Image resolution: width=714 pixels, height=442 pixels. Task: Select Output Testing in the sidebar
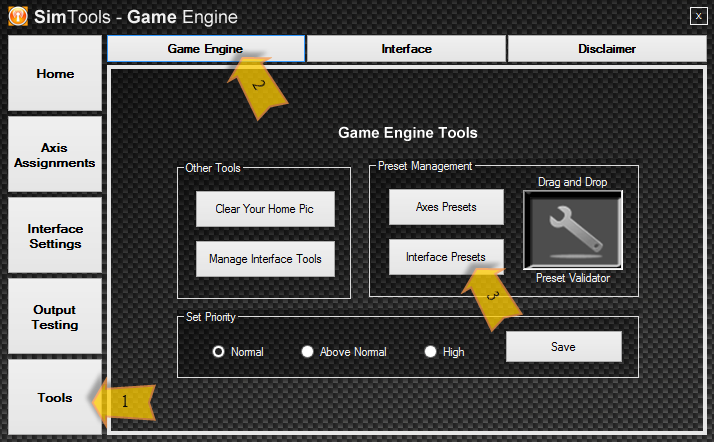point(55,316)
